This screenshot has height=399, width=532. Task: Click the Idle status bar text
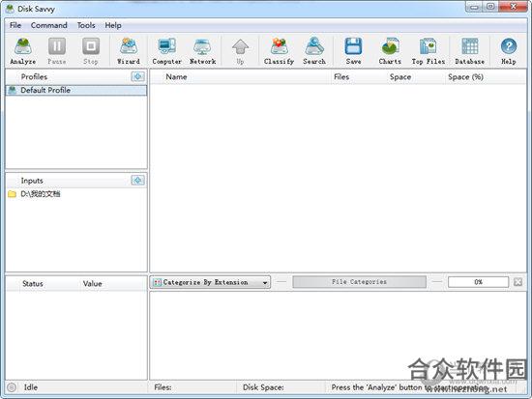click(x=31, y=387)
